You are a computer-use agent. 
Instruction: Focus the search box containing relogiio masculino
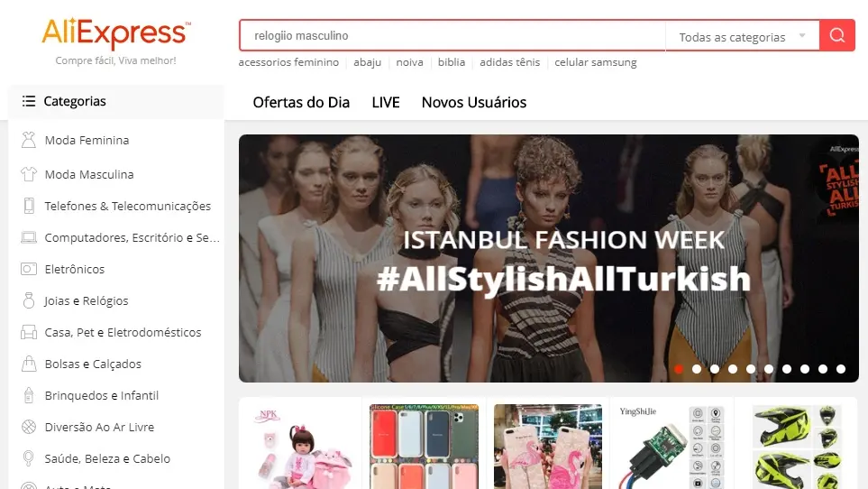coord(452,36)
